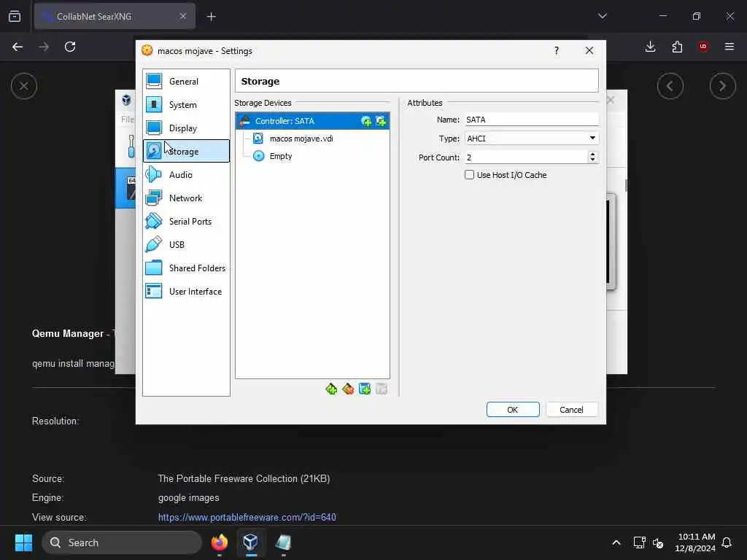Enable Use Host I/O Cache checkbox
This screenshot has width=747, height=560.
pos(469,175)
